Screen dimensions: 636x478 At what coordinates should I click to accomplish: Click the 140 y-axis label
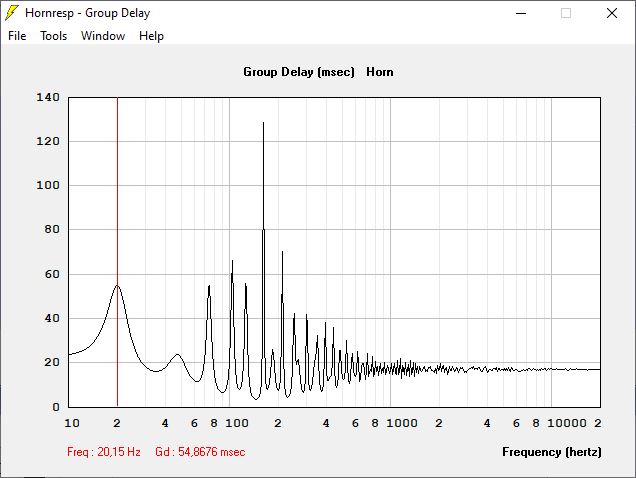pos(48,97)
